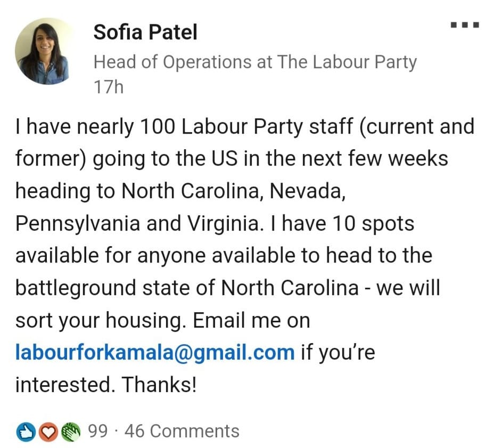
Task: Click the 'sort your housing' text line
Action: [162, 321]
